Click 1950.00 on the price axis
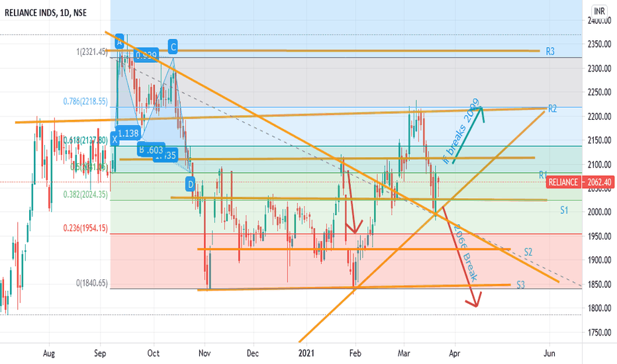This screenshot has height=364, width=617. (599, 236)
